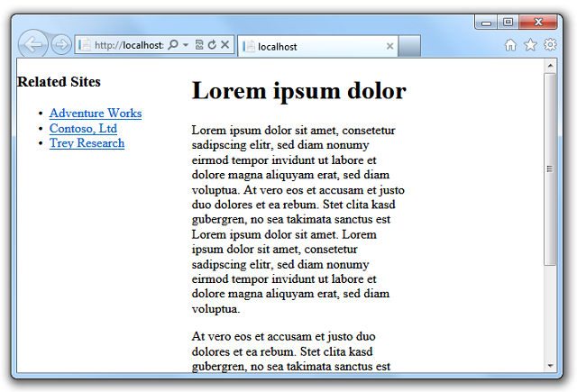The height and width of the screenshot is (392, 577).
Task: Click the search magnifier icon in address bar
Action: [172, 45]
